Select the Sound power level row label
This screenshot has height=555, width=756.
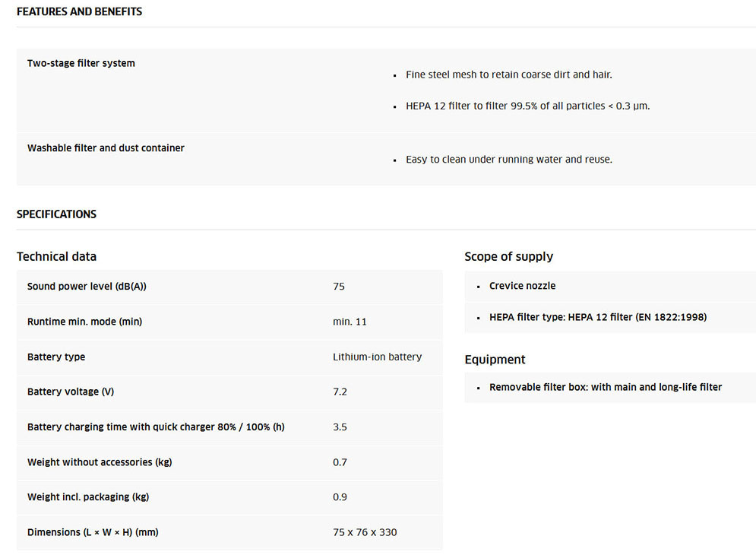pos(87,286)
